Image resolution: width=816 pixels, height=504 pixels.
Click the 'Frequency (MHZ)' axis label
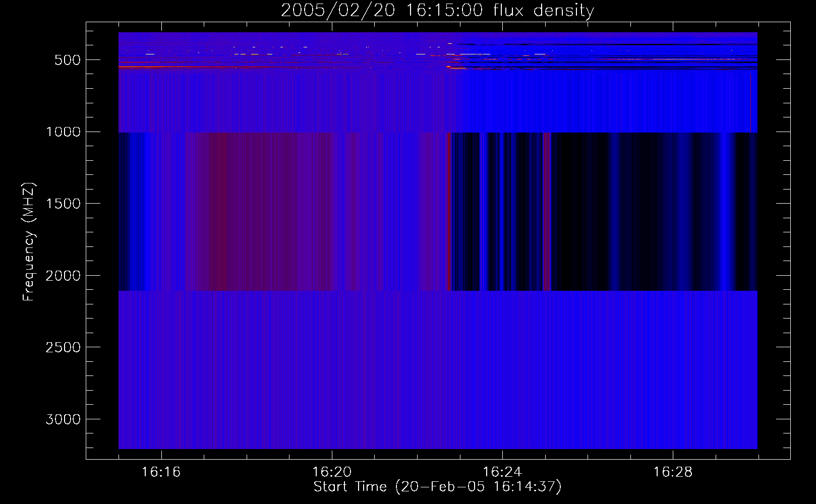[x=29, y=242]
